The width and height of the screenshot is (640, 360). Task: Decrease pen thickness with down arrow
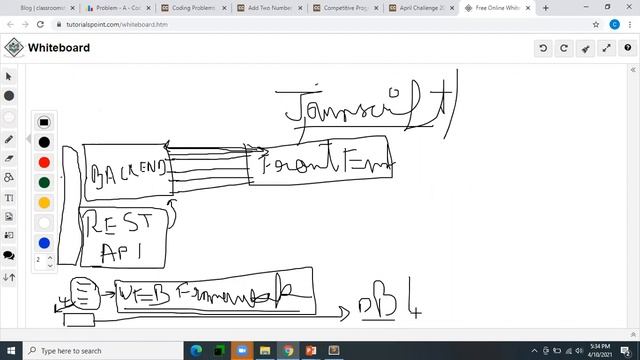pos(50,266)
